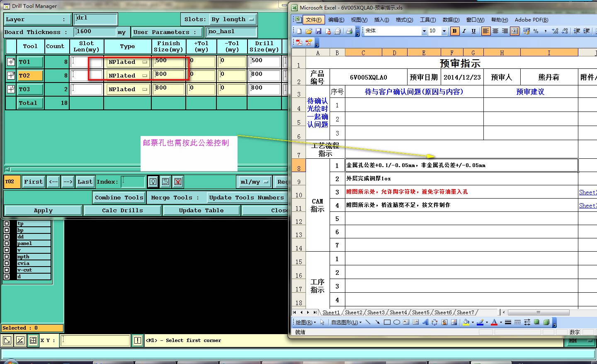This screenshot has width=597, height=364.
Task: Toggle Underline formatting in Excel
Action: pyautogui.click(x=473, y=31)
